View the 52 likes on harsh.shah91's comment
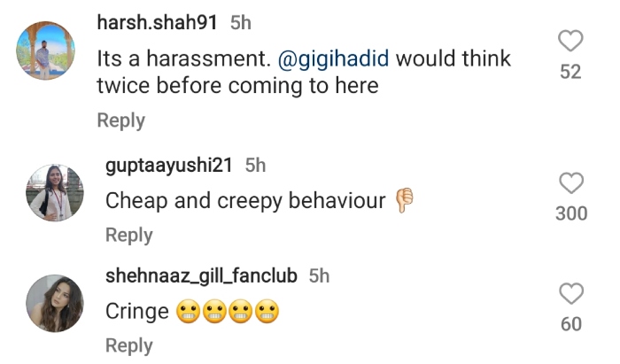Screen dimensions: 620x364 570,72
